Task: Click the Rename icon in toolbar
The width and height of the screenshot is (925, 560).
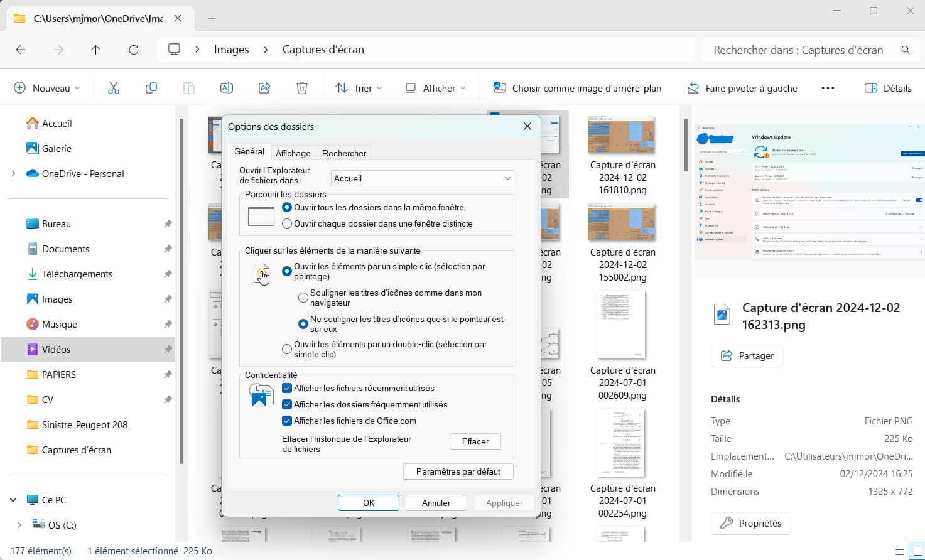Action: click(x=227, y=89)
